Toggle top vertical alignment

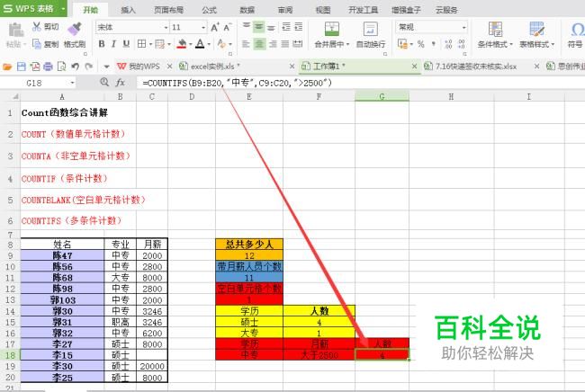pyautogui.click(x=247, y=27)
